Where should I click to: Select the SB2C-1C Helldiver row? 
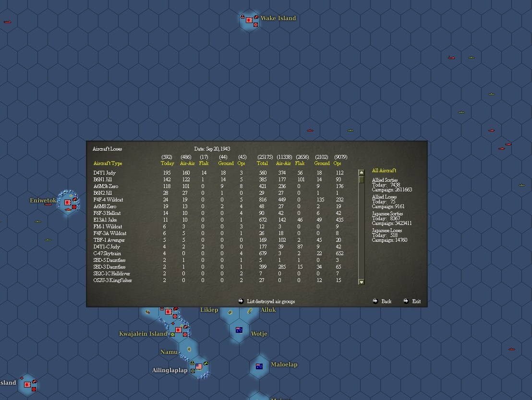[219, 273]
